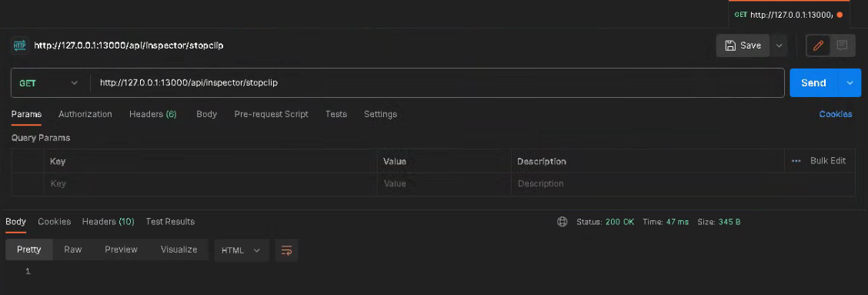The width and height of the screenshot is (868, 295).
Task: Open the Send button dropdown arrow
Action: coord(850,83)
